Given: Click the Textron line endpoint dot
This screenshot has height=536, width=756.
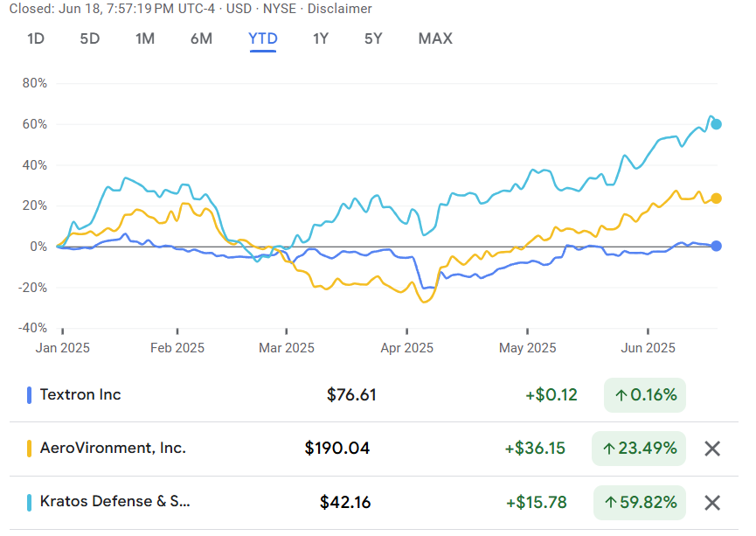Looking at the screenshot, I should (717, 246).
